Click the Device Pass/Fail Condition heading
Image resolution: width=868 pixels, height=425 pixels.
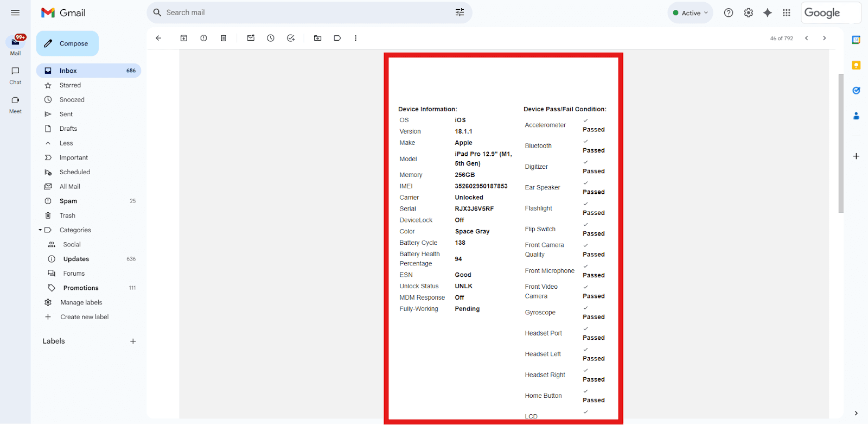565,109
